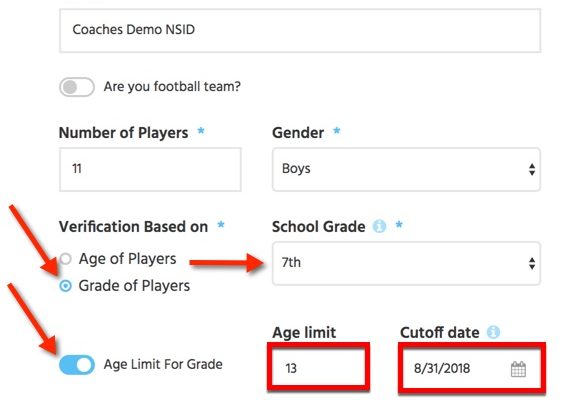Click the Age of Players label
This screenshot has width=585, height=400.
coord(128,259)
